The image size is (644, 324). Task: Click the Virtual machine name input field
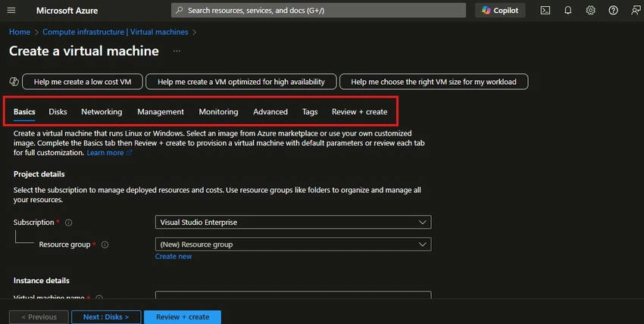click(x=293, y=295)
